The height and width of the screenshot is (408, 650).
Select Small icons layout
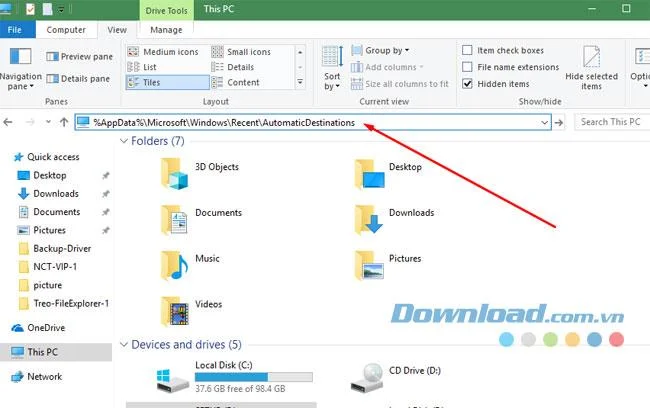point(241,52)
